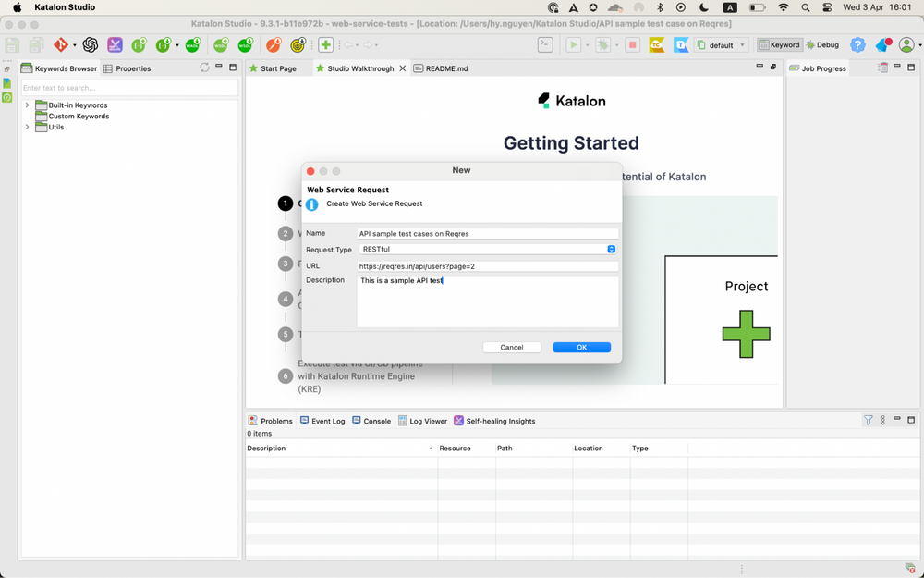Open the default execution profile dropdown
This screenshot has height=578, width=924.
[721, 44]
